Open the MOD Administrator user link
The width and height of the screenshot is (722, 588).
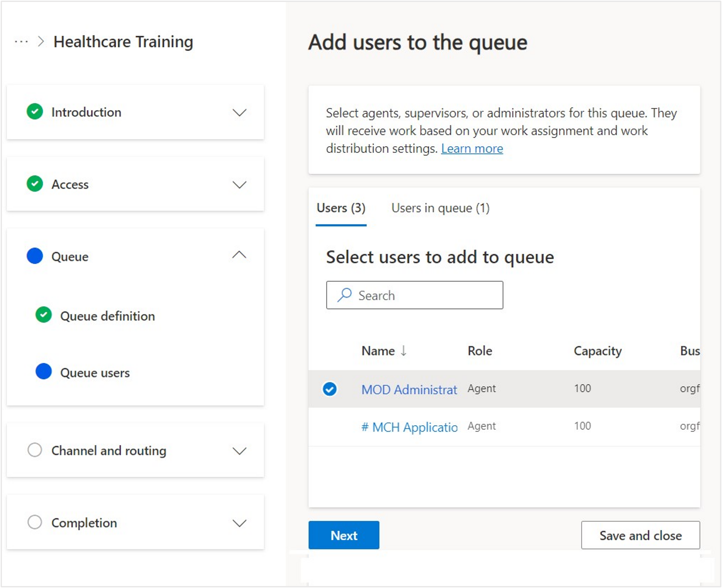(409, 390)
